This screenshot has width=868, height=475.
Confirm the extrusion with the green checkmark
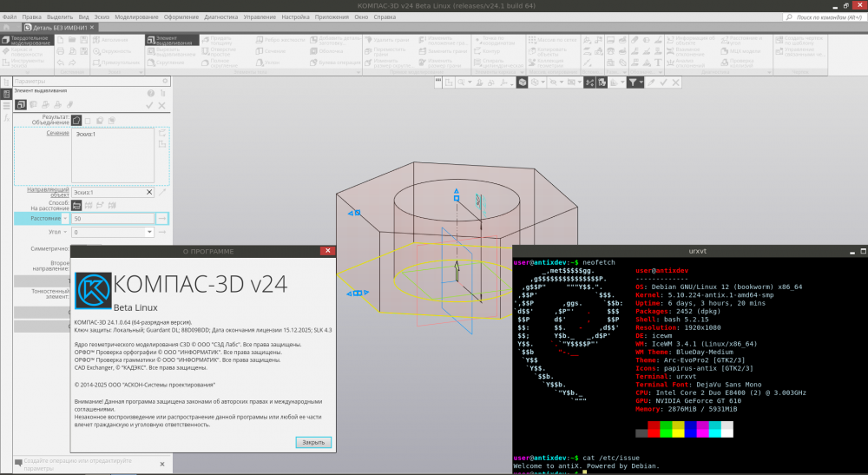pyautogui.click(x=149, y=105)
